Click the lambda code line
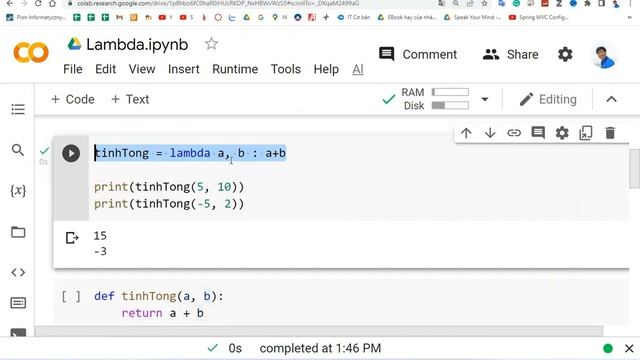The height and width of the screenshot is (360, 640). pos(190,153)
